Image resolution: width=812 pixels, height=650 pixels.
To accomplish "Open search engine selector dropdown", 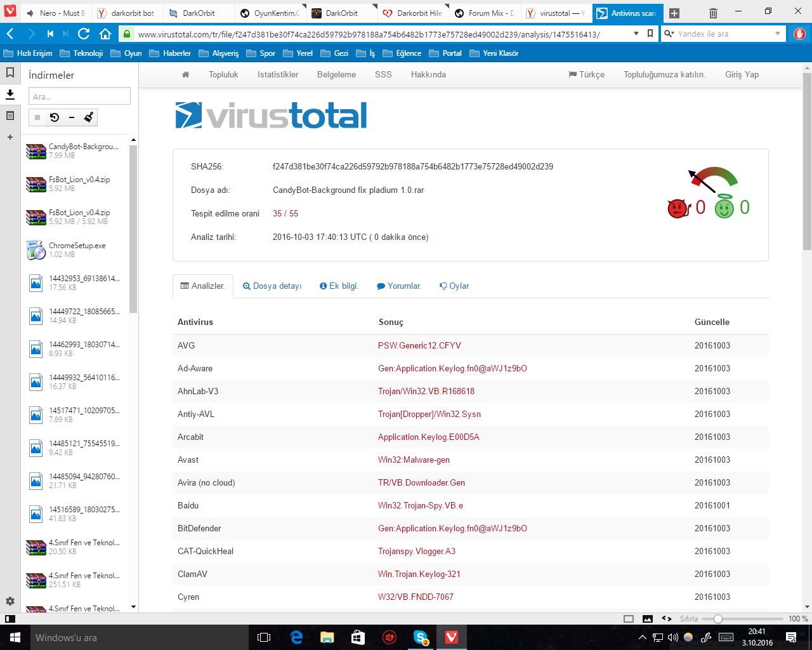I will pyautogui.click(x=669, y=34).
